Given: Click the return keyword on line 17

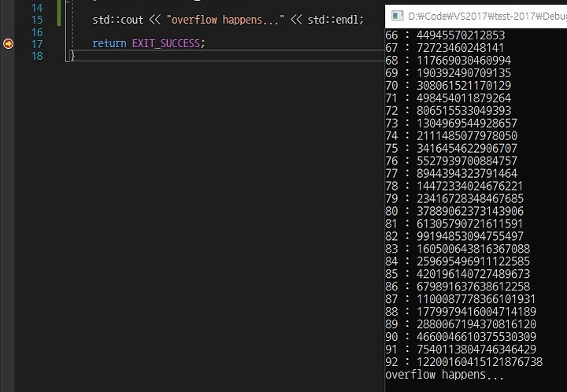Looking at the screenshot, I should coord(109,43).
